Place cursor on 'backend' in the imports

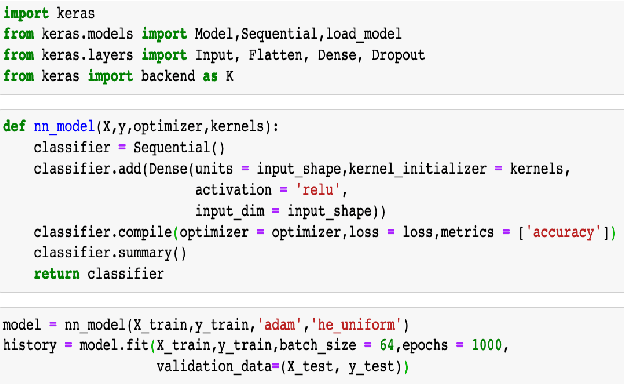pos(168,76)
